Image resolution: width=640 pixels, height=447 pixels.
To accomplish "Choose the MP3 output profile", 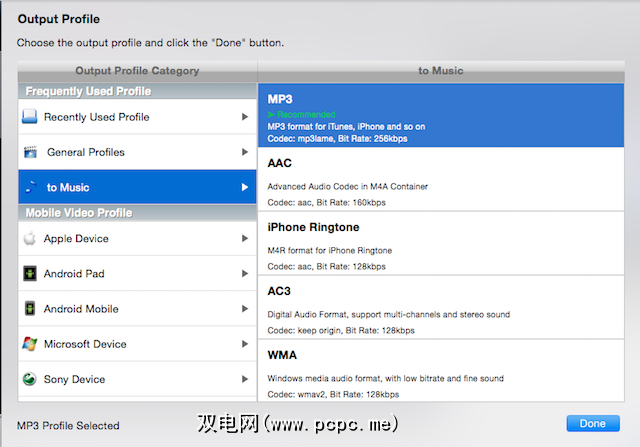I will [x=441, y=116].
